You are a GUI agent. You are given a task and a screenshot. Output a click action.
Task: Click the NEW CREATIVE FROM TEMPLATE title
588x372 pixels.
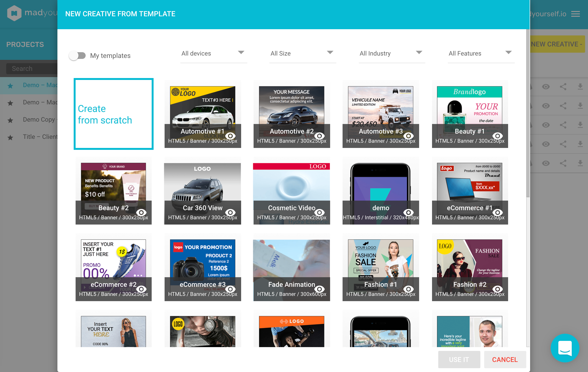[120, 14]
